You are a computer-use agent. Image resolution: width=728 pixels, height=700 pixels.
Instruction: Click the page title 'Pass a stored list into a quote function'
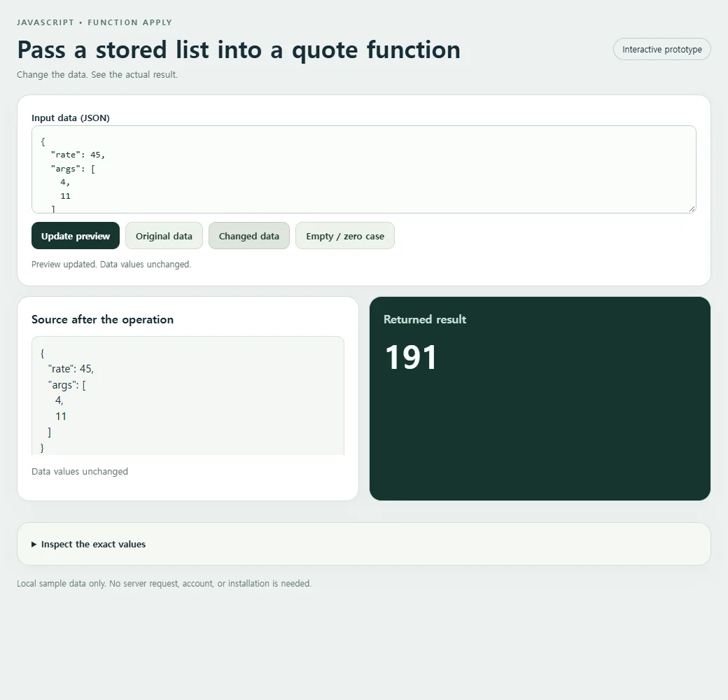(239, 50)
